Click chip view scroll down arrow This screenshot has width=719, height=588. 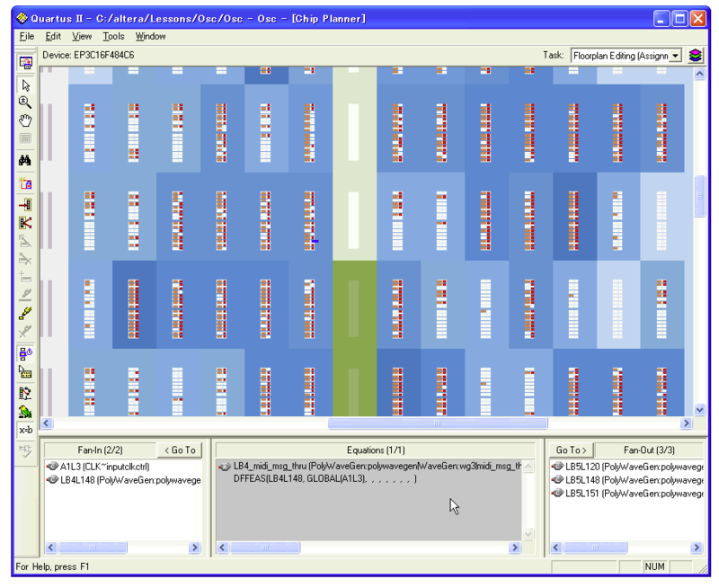(x=699, y=410)
